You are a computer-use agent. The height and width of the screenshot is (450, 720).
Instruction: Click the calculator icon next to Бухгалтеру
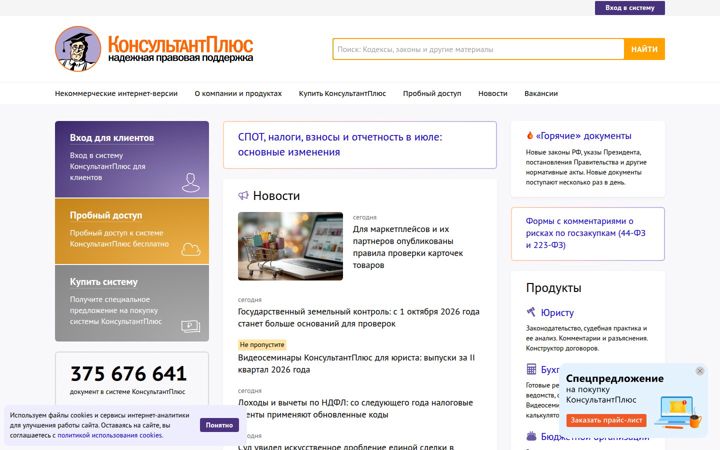pos(531,369)
